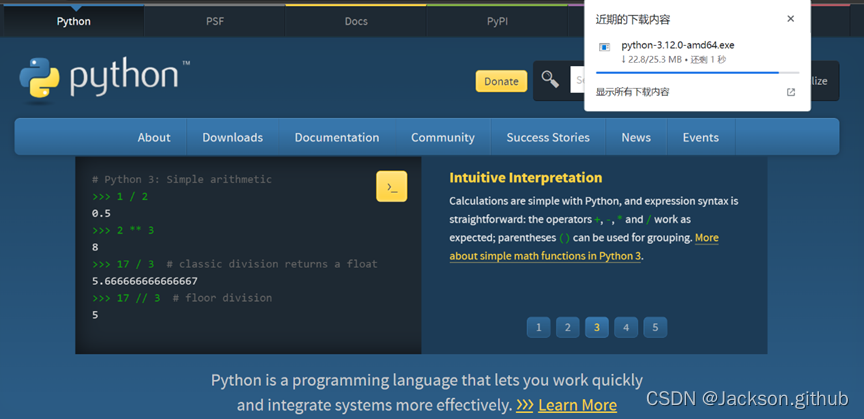The height and width of the screenshot is (419, 864).
Task: Close the recent downloads popup
Action: [790, 19]
